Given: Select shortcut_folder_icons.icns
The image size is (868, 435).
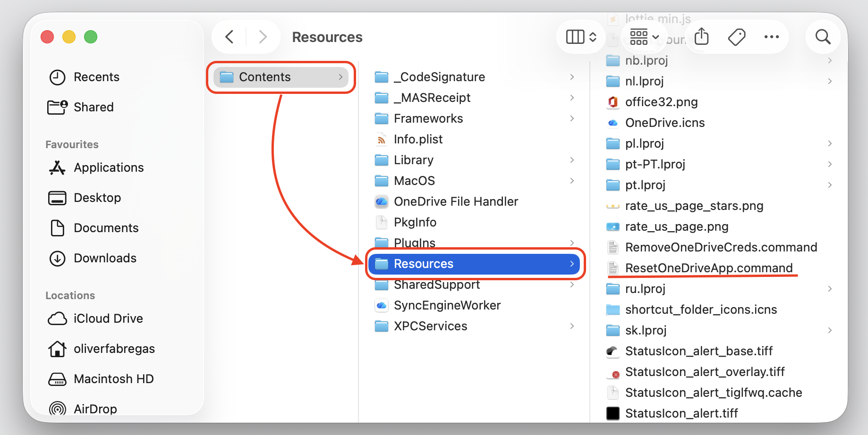Looking at the screenshot, I should point(719,310).
